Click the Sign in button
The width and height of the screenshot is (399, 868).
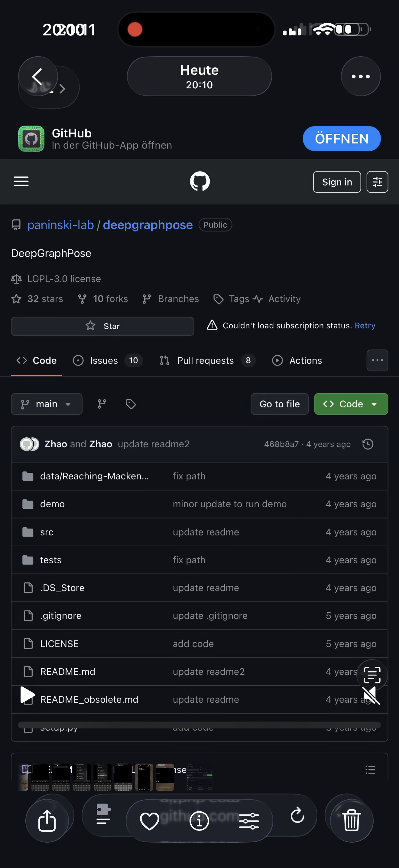tap(337, 182)
